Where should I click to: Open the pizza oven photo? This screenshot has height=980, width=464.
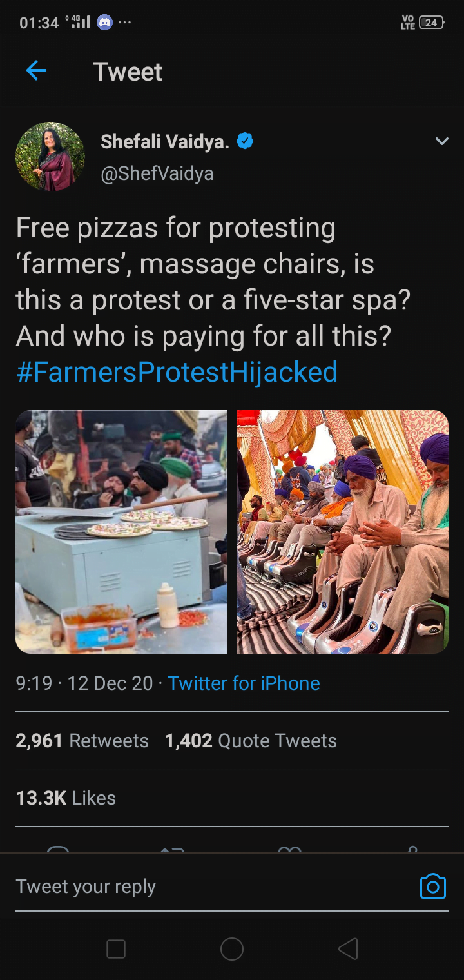[121, 532]
